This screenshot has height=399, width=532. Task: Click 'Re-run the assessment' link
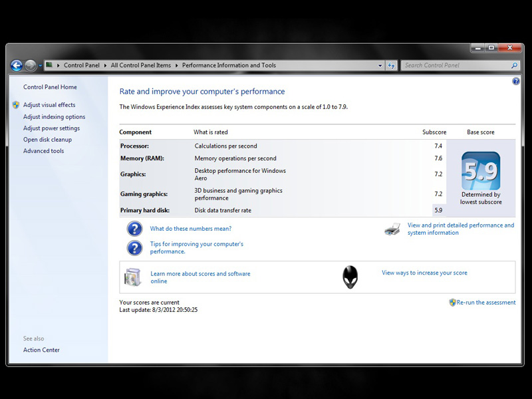coord(485,303)
